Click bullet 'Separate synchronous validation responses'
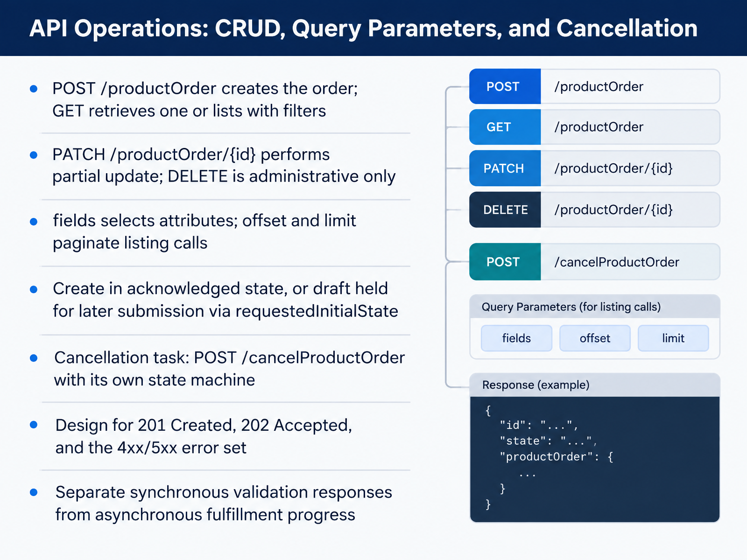The image size is (747, 560). (224, 492)
